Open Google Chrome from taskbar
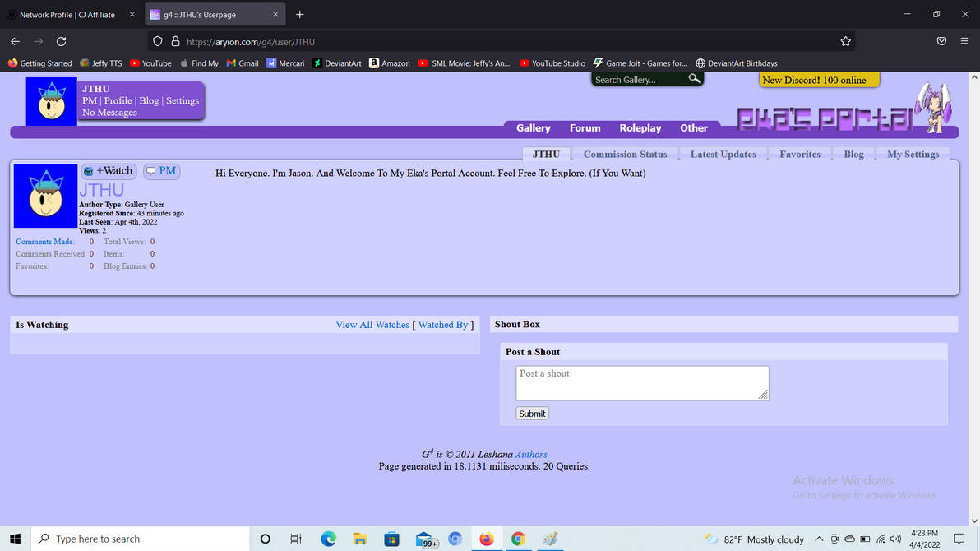980x551 pixels. pyautogui.click(x=518, y=539)
